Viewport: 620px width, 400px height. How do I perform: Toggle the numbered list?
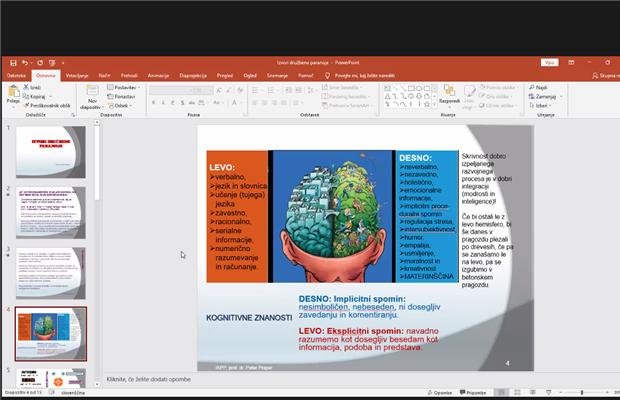272,91
